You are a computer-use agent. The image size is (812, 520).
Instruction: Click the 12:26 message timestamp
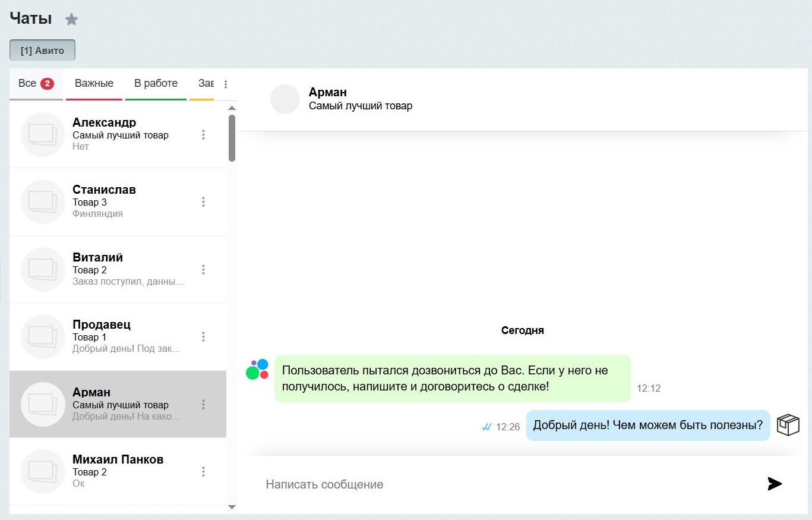pyautogui.click(x=508, y=427)
